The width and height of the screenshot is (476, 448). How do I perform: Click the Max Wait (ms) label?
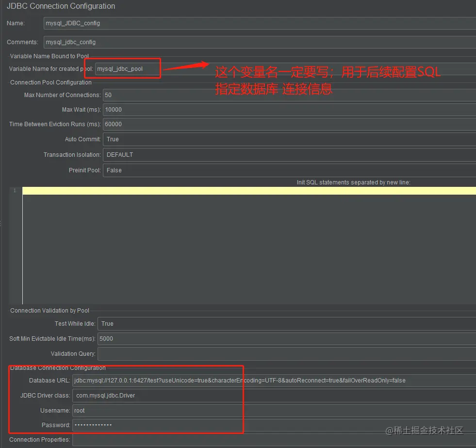click(82, 110)
